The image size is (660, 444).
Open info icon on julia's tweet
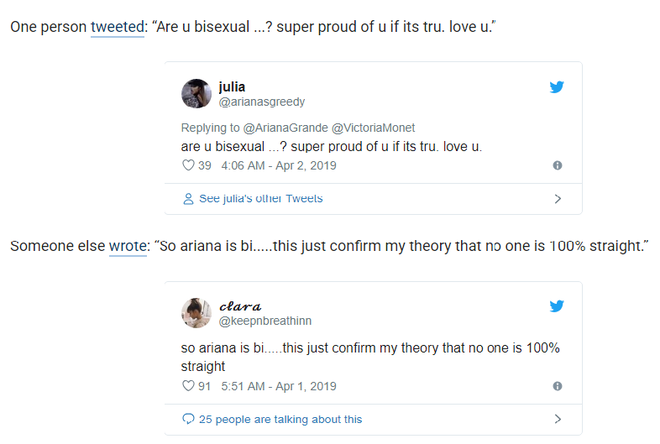557,165
